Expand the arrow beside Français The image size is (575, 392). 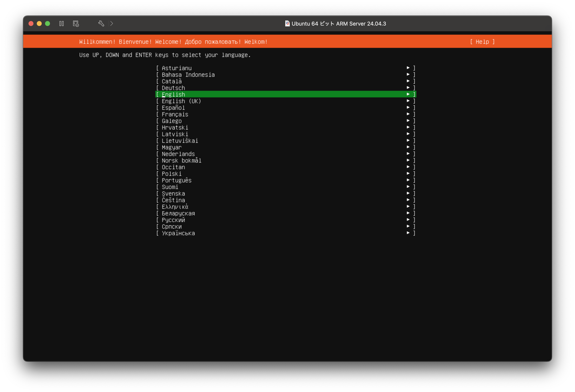(408, 114)
